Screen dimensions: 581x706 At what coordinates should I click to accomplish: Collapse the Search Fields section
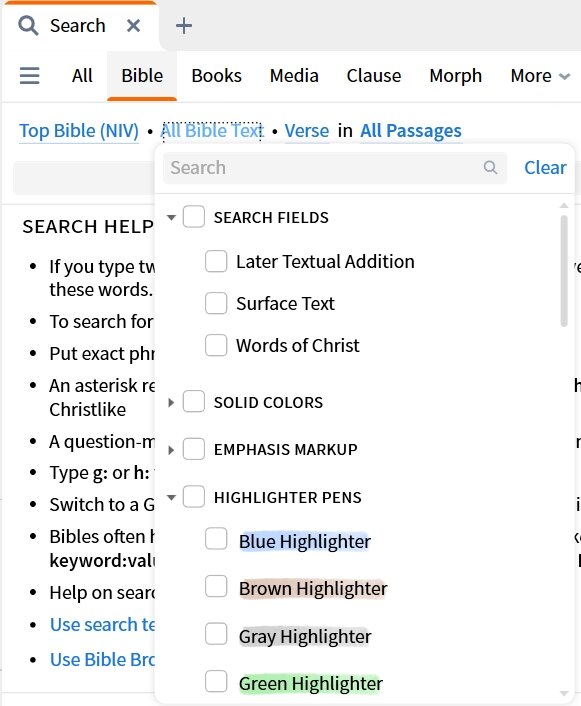pyautogui.click(x=171, y=217)
